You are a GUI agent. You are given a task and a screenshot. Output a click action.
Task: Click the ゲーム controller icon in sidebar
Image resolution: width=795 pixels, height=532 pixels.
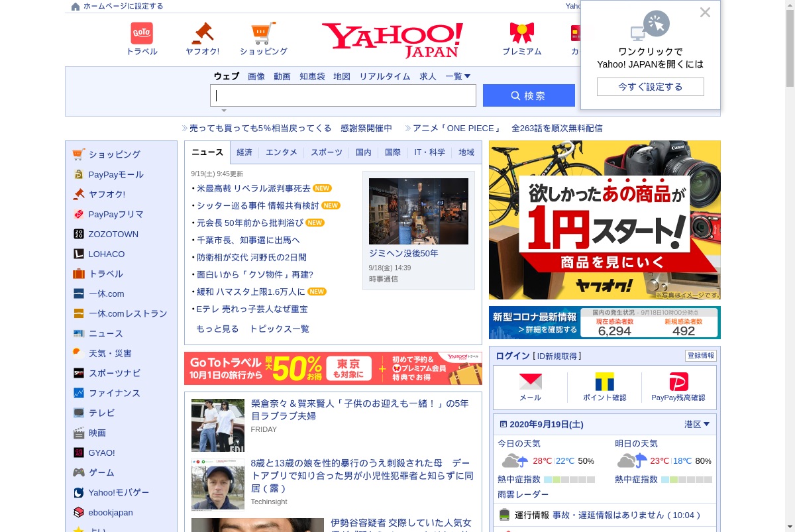(x=79, y=472)
